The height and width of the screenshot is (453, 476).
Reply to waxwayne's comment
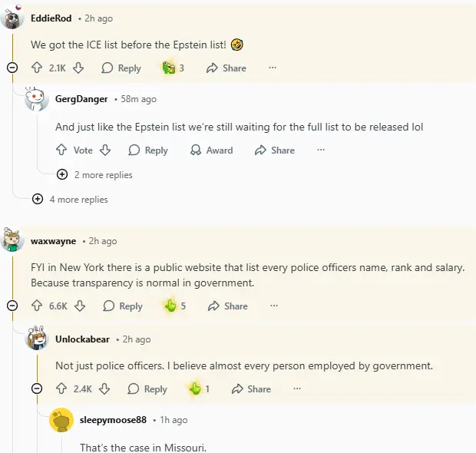[123, 306]
